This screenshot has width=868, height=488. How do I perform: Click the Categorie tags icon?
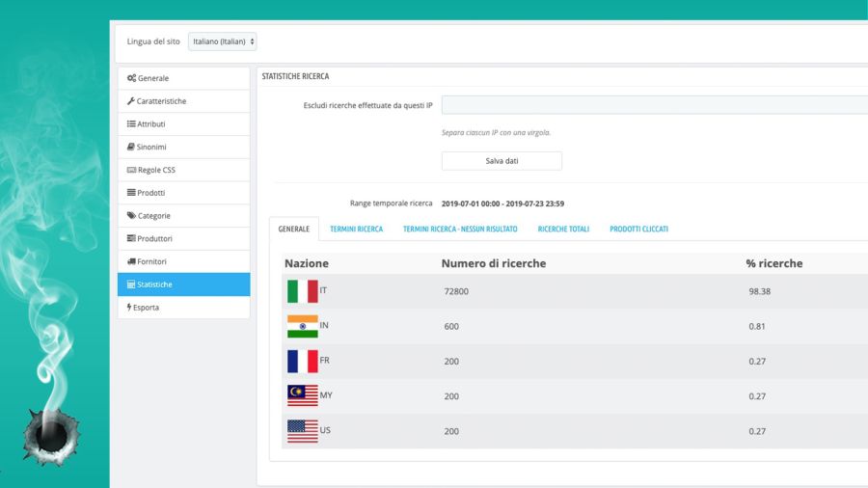(x=131, y=216)
